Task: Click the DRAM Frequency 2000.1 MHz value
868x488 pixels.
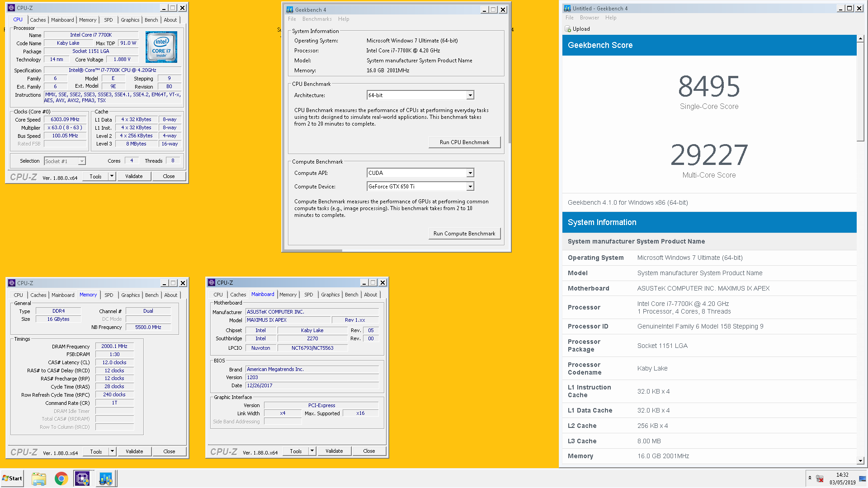Action: pyautogui.click(x=114, y=347)
